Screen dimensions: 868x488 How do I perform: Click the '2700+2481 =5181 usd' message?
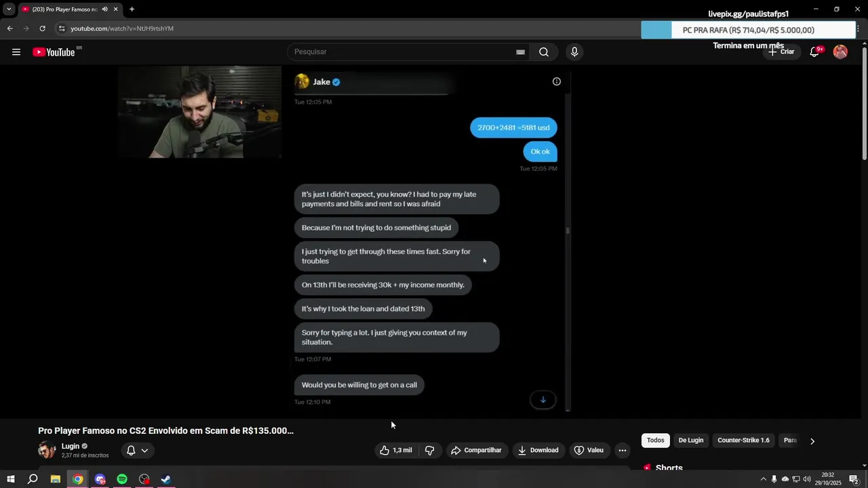[513, 127]
